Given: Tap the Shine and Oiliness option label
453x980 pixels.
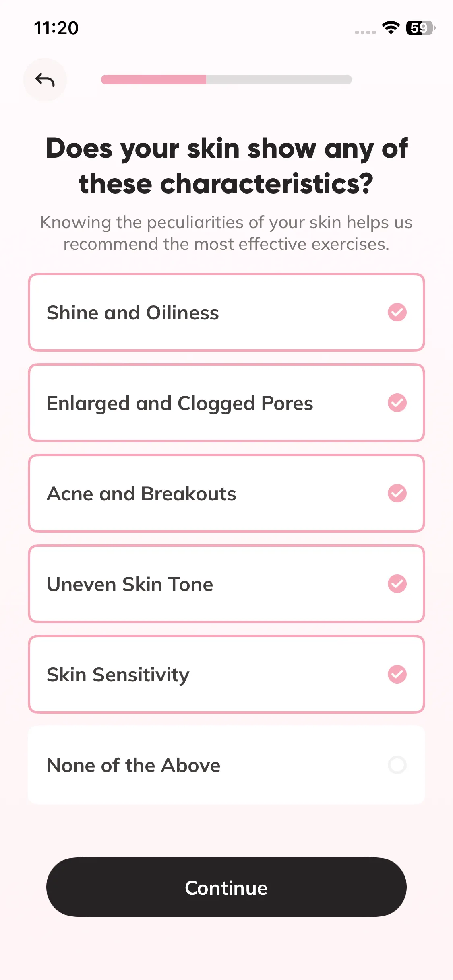Looking at the screenshot, I should 133,313.
